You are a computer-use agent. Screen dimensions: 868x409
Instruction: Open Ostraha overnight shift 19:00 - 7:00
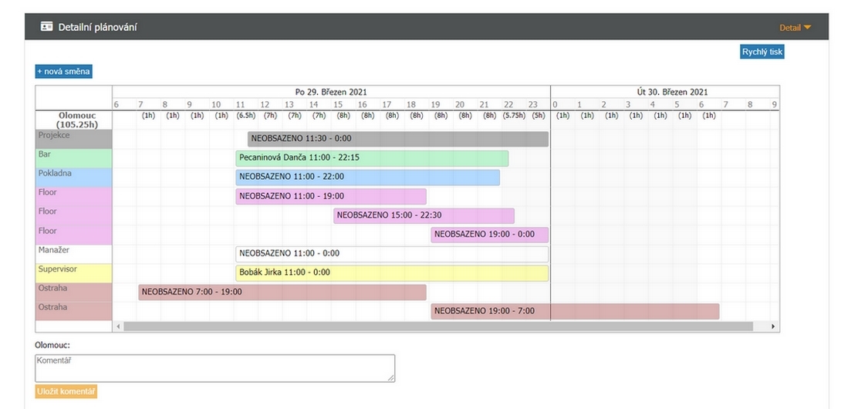(574, 311)
